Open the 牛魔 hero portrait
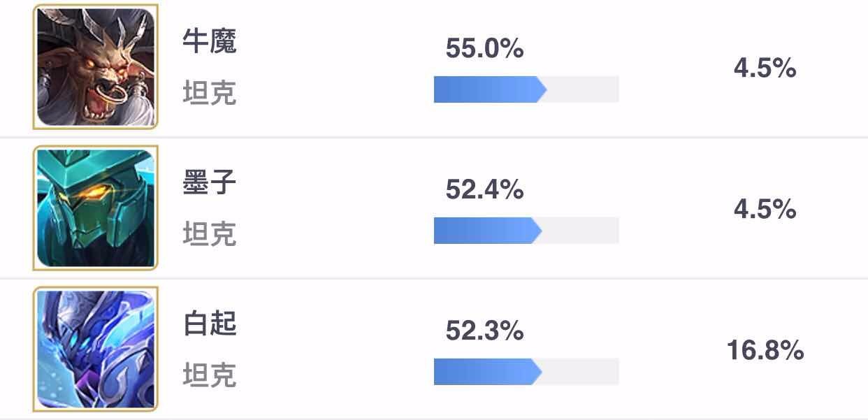 [96, 67]
